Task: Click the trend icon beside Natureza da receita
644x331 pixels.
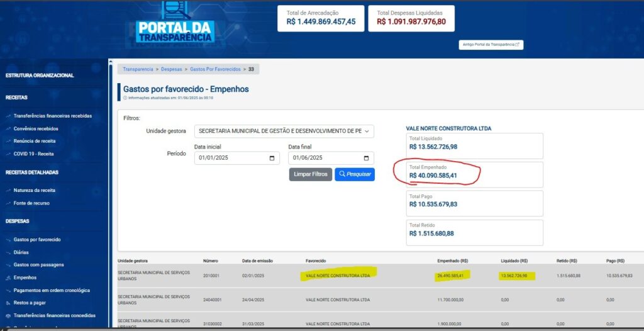Action: tap(8, 191)
